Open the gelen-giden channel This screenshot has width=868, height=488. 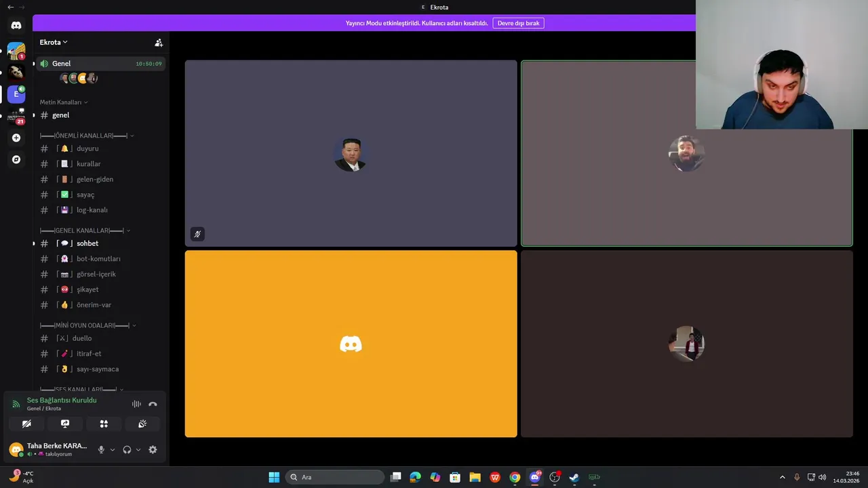[x=100, y=180]
